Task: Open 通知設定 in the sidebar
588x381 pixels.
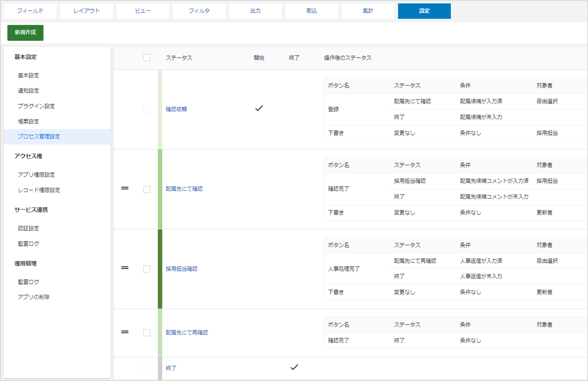Action: (x=28, y=91)
